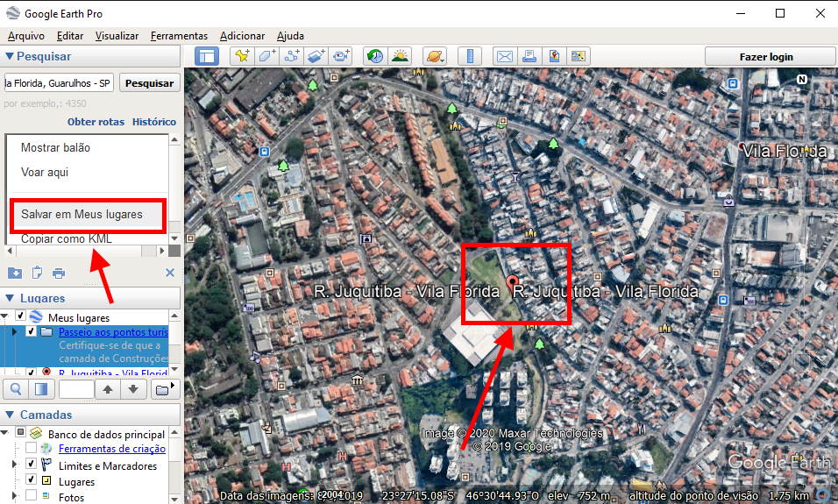The image size is (838, 504).
Task: Save image toolbar icon
Action: coord(579,56)
